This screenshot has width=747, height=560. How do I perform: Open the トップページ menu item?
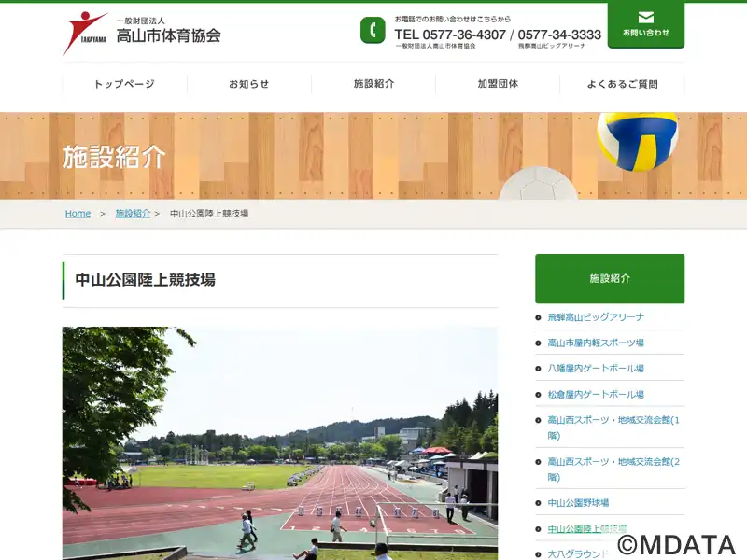click(124, 84)
